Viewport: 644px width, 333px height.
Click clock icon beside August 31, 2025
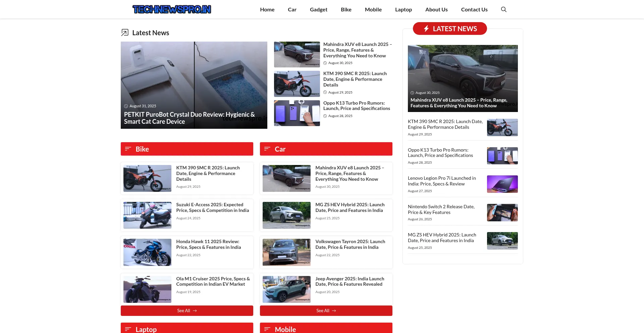[x=126, y=106]
